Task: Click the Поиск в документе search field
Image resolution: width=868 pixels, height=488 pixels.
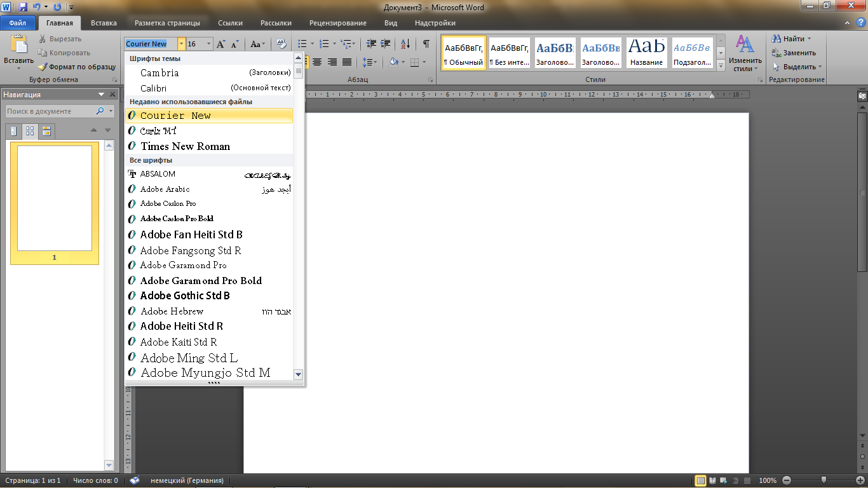Action: [50, 111]
